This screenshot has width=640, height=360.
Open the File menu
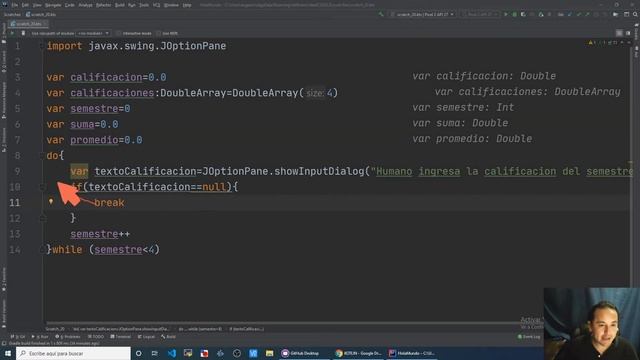(15, 5)
